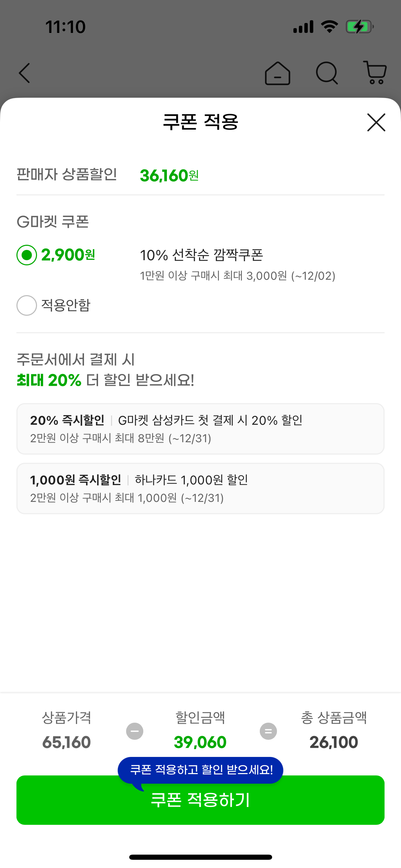Open the shopping cart icon
The height and width of the screenshot is (868, 401).
(x=375, y=72)
